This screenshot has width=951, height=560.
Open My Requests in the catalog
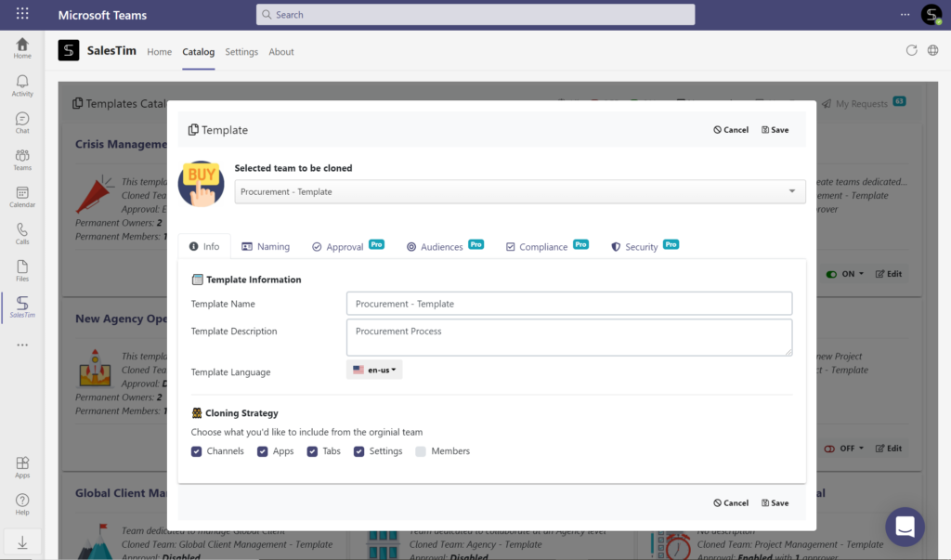coord(864,103)
